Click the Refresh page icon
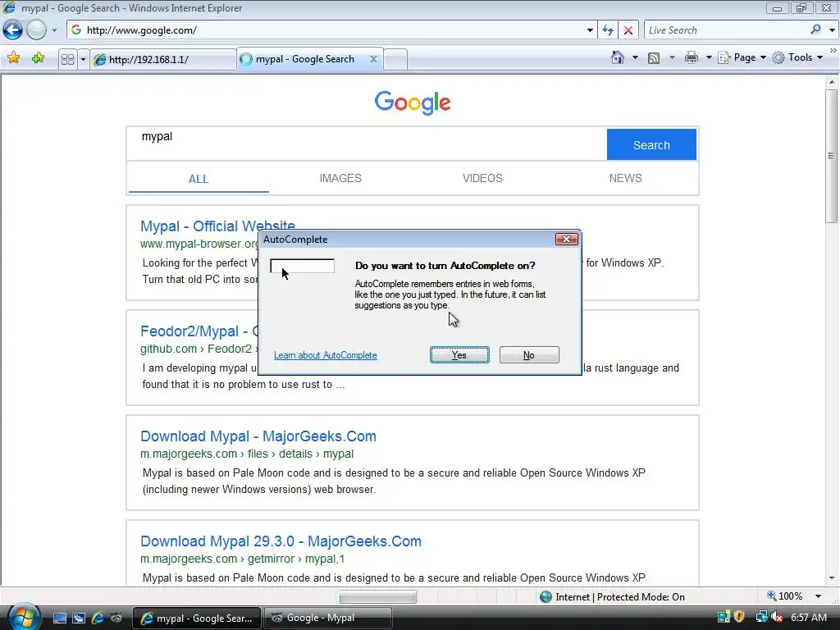This screenshot has width=840, height=630. point(608,30)
